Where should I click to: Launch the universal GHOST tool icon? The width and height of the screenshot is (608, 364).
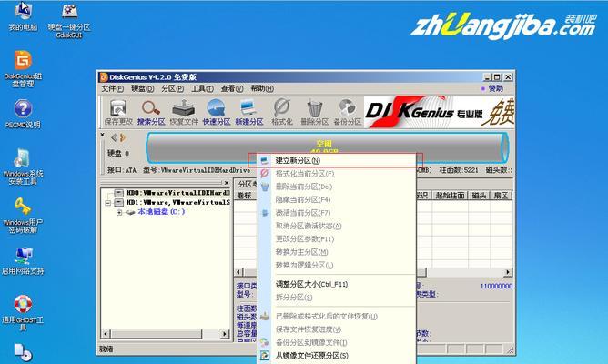[23, 312]
